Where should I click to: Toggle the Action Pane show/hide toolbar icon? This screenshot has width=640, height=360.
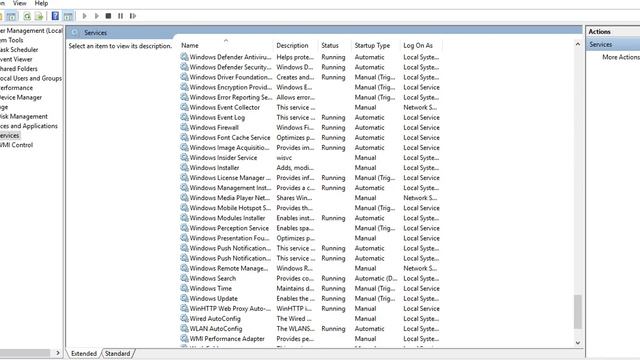click(x=68, y=16)
